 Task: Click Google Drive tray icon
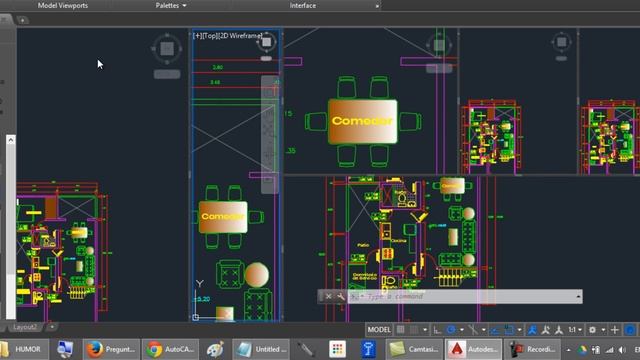tap(582, 350)
